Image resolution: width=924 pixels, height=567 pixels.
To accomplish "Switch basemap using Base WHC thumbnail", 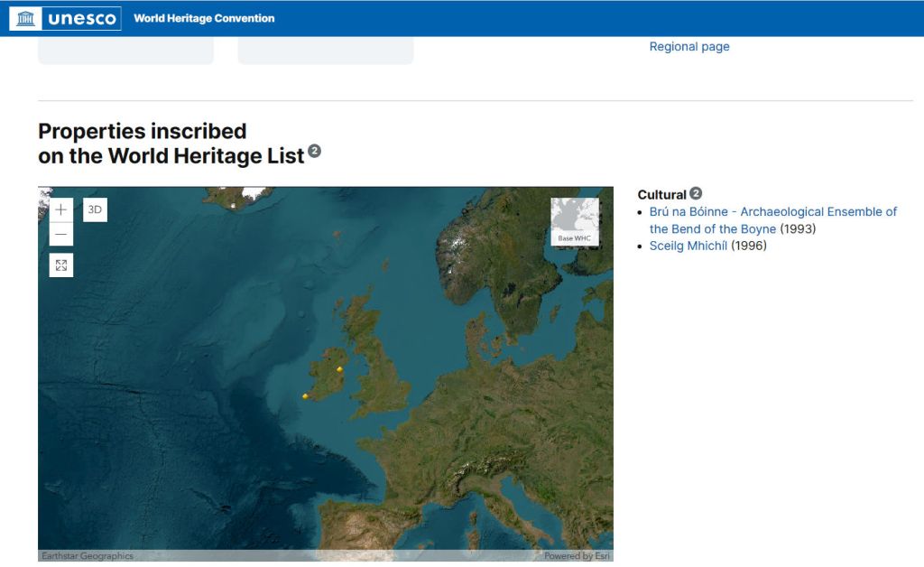I will pyautogui.click(x=575, y=221).
